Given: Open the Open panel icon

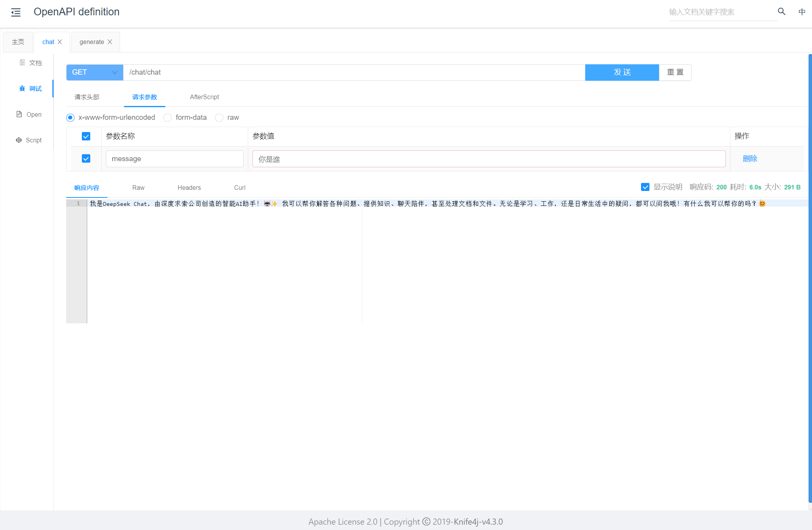Looking at the screenshot, I should click(x=19, y=114).
